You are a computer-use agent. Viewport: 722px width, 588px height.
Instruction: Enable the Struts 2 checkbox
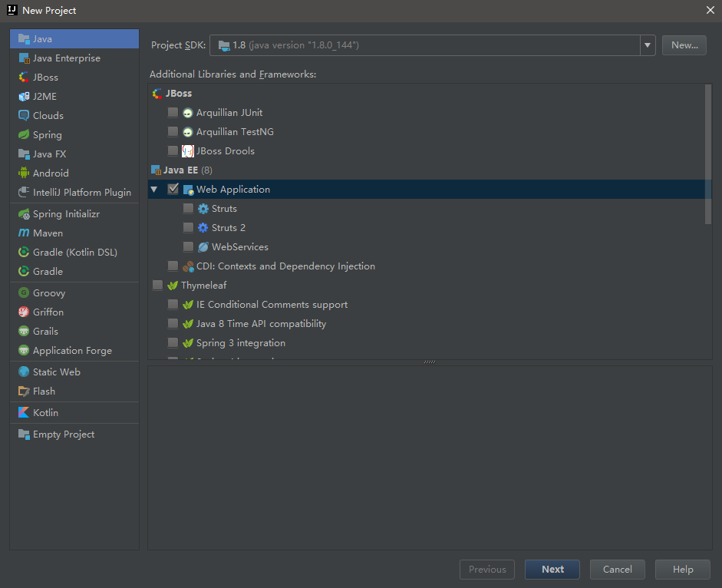[x=189, y=227]
